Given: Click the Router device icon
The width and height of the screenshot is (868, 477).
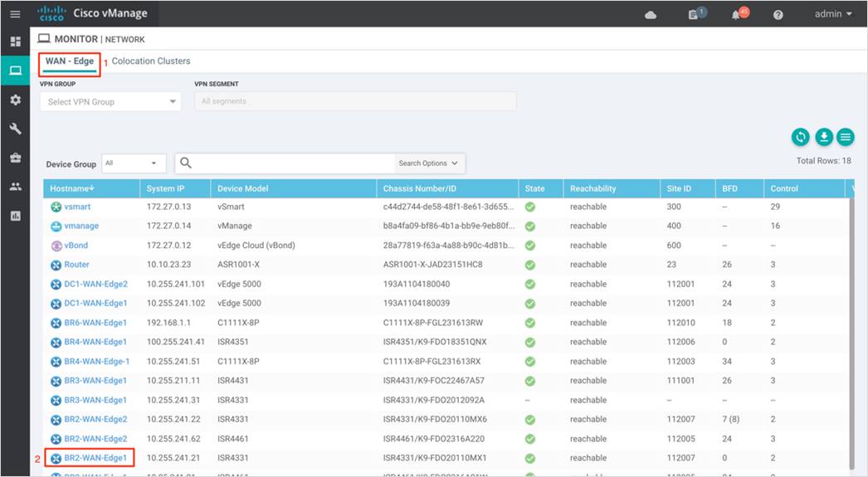Looking at the screenshot, I should click(x=56, y=265).
